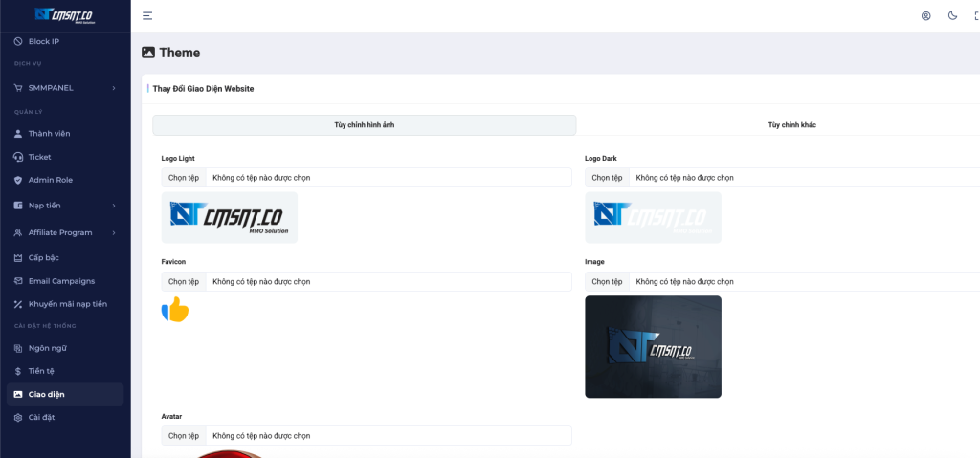
Task: Click Chọn tệp button for Logo Dark
Action: point(608,178)
